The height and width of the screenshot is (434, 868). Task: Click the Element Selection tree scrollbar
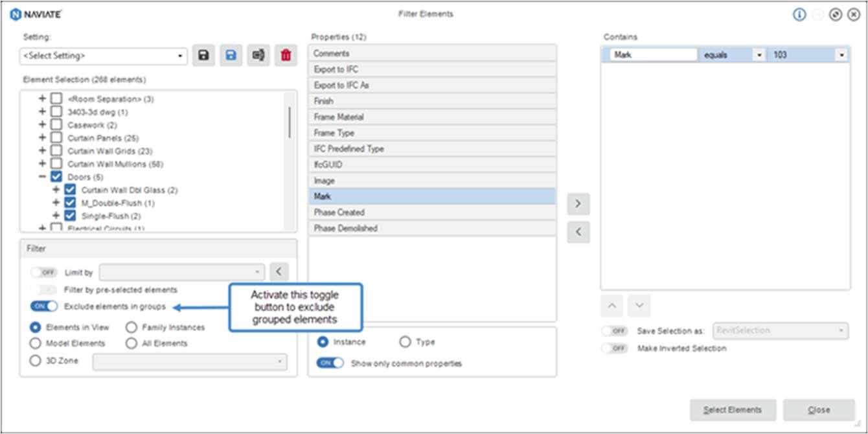(x=290, y=122)
